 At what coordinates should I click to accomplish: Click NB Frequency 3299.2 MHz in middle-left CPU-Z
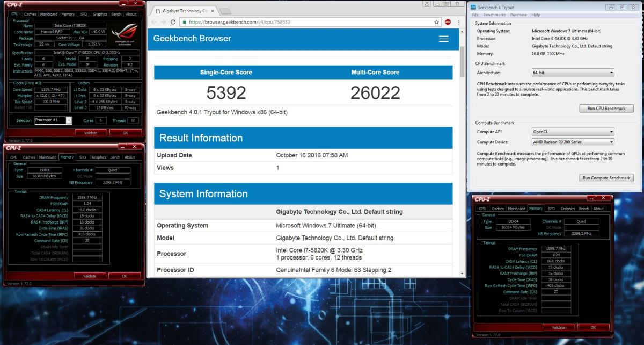(114, 182)
